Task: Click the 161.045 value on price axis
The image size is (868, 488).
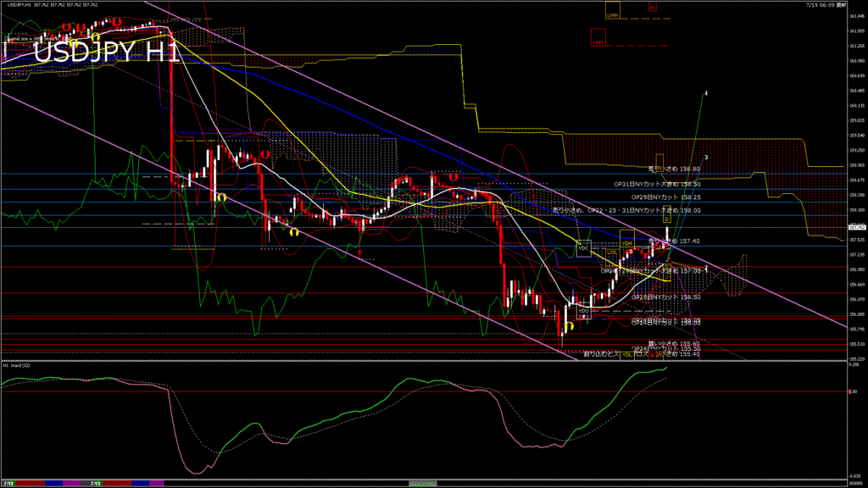Action: (857, 16)
